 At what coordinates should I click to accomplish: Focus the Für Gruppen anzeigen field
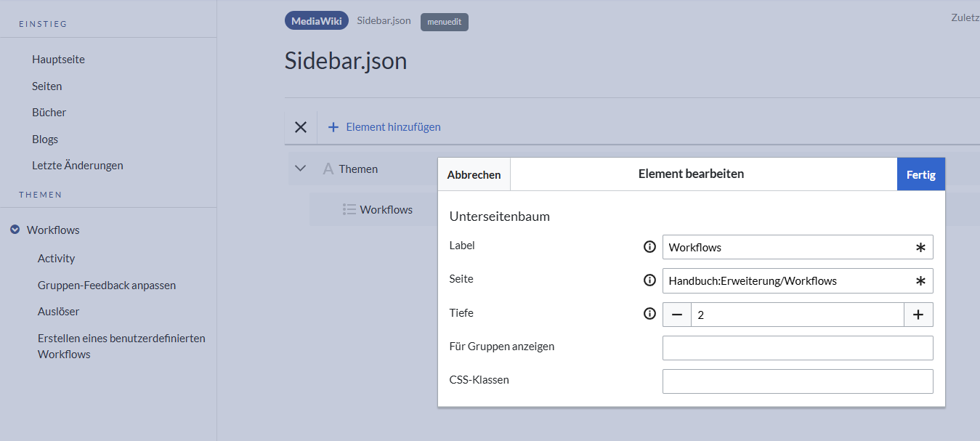797,348
